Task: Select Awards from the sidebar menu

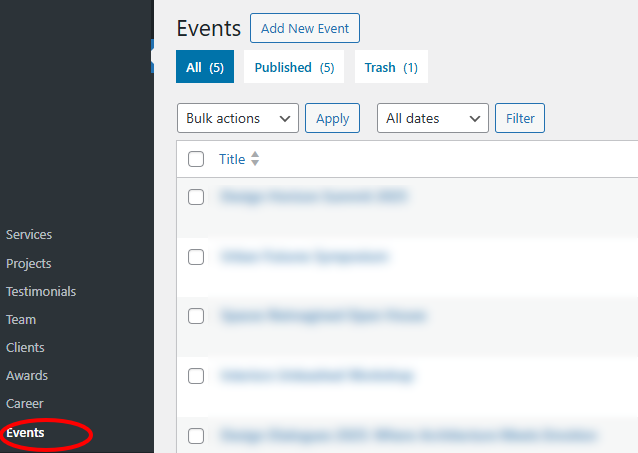Action: 27,376
